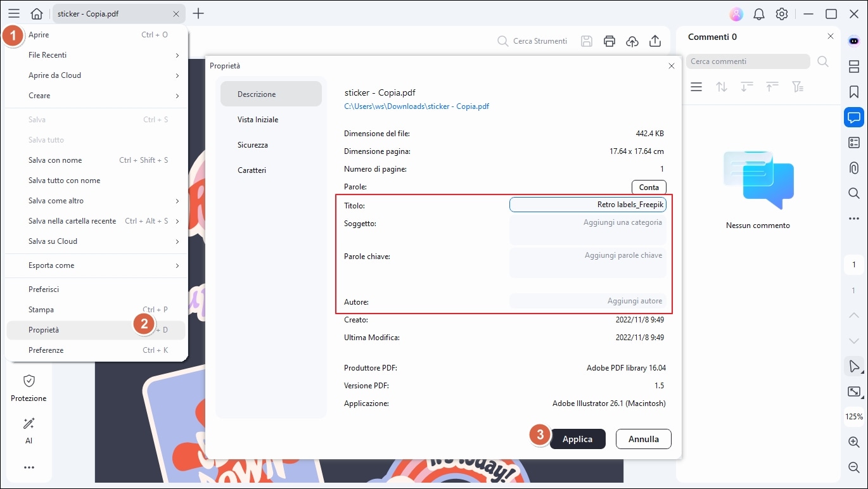Open comments list options icon
The width and height of the screenshot is (868, 489).
pyautogui.click(x=696, y=87)
